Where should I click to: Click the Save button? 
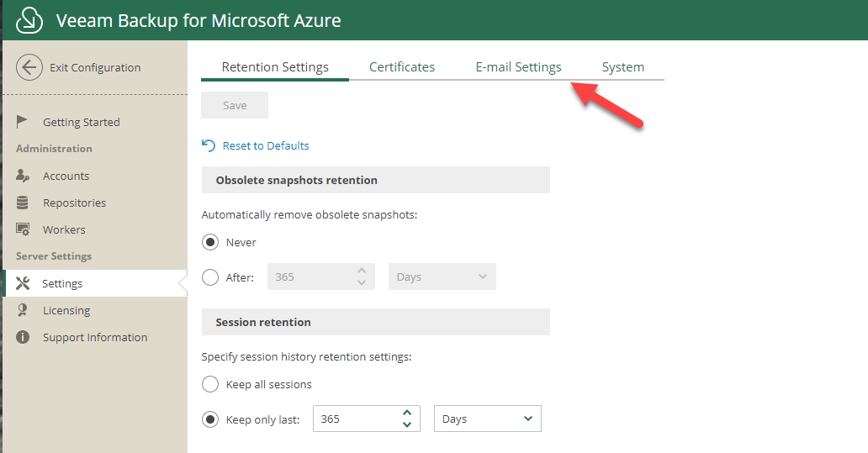(x=235, y=105)
